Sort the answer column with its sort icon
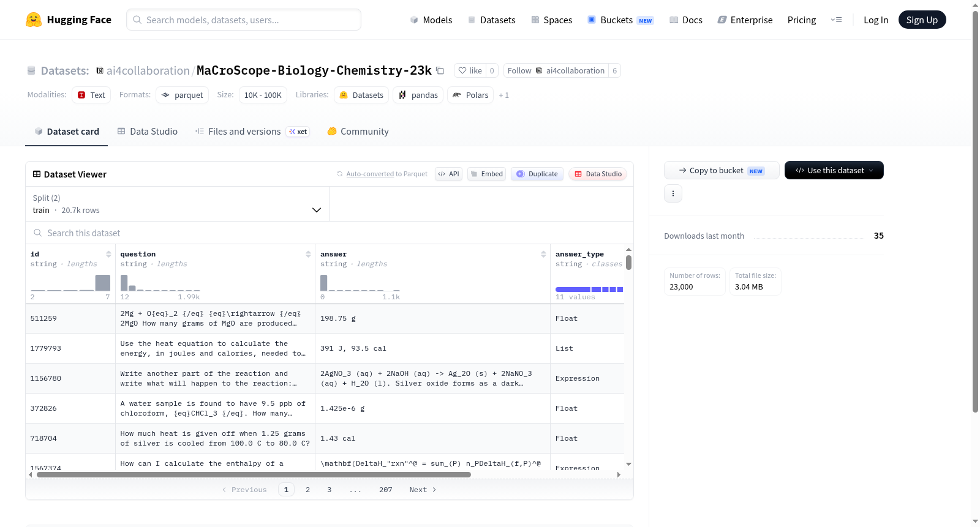The width and height of the screenshot is (980, 527). tap(543, 254)
